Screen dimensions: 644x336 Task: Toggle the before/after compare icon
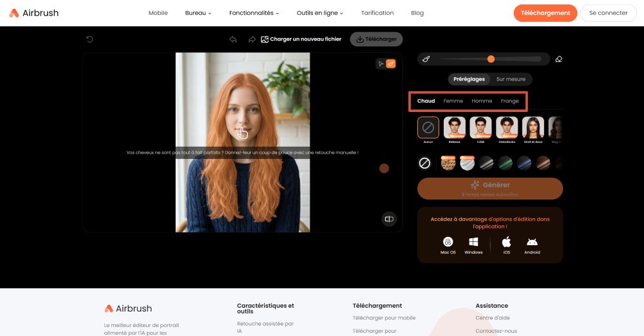[389, 219]
